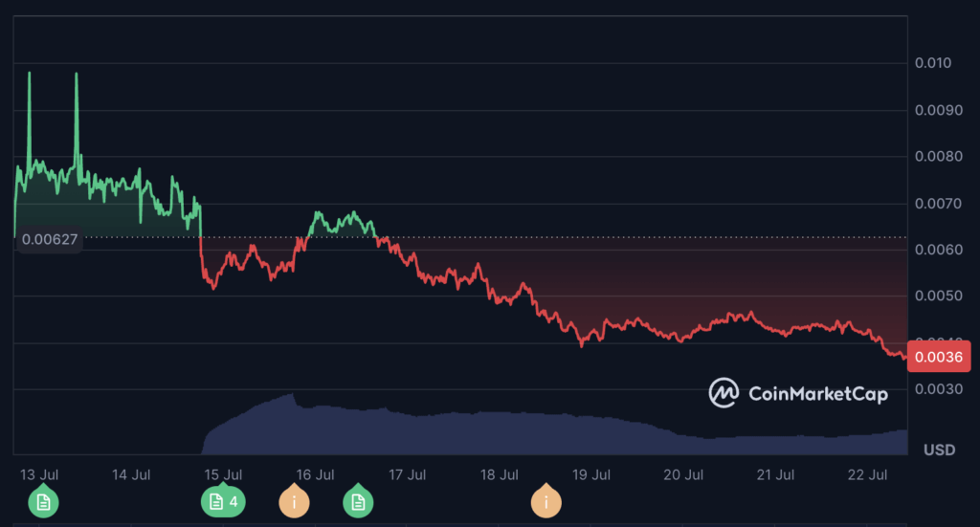
Task: Click the green document marker below 13 Jul
Action: (x=43, y=501)
